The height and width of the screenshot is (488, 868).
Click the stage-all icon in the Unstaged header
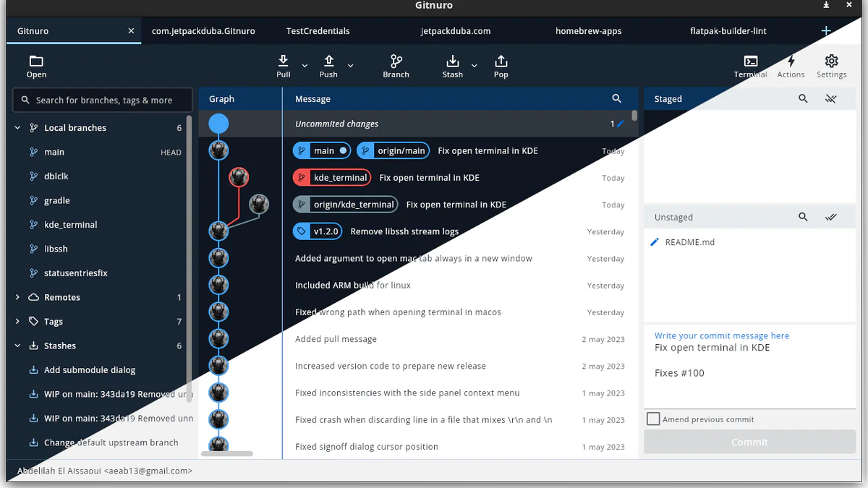click(x=830, y=216)
